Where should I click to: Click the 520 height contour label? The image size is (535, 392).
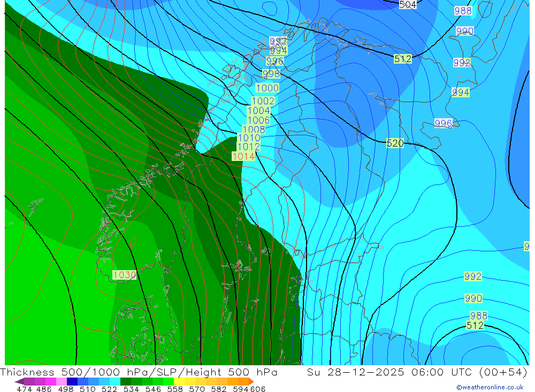[395, 143]
